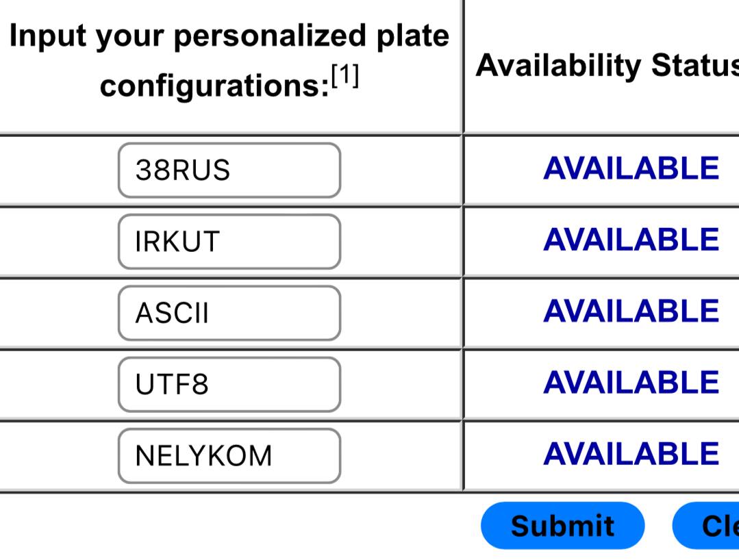The height and width of the screenshot is (560, 739).
Task: Focus the IRKUT plate input field
Action: pos(229,242)
